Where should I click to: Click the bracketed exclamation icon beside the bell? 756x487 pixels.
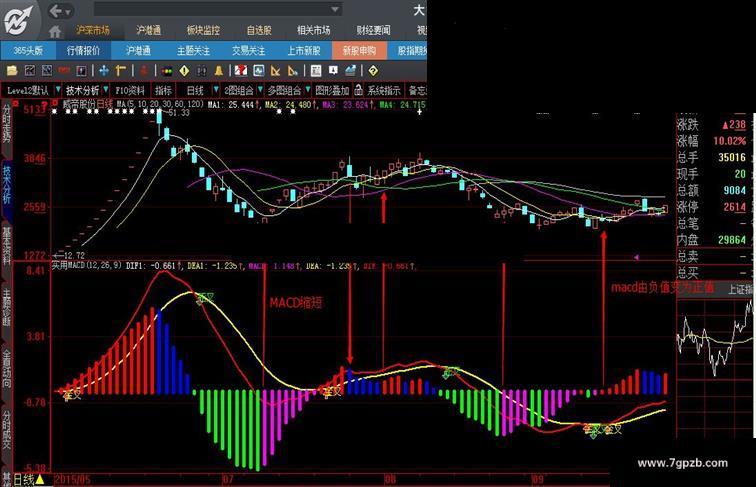[x=202, y=71]
